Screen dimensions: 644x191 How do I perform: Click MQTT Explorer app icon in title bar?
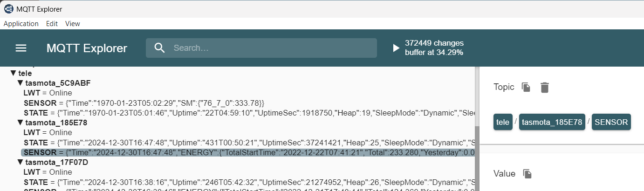[9, 9]
